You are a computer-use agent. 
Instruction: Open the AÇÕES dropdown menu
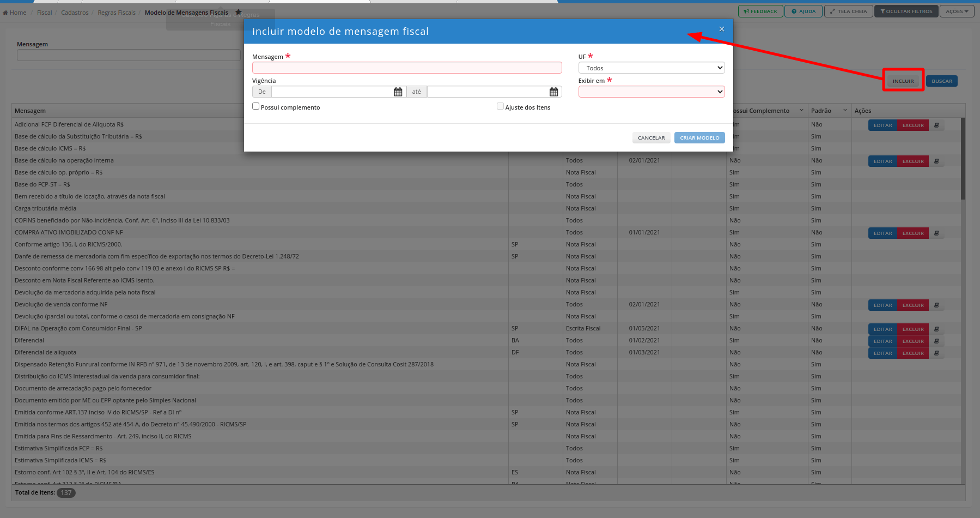pyautogui.click(x=957, y=11)
